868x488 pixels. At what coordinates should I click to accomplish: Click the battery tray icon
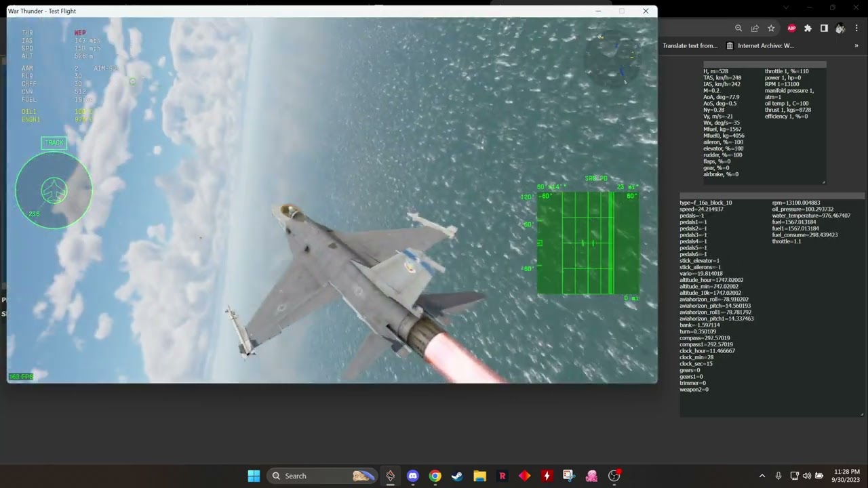pyautogui.click(x=819, y=476)
